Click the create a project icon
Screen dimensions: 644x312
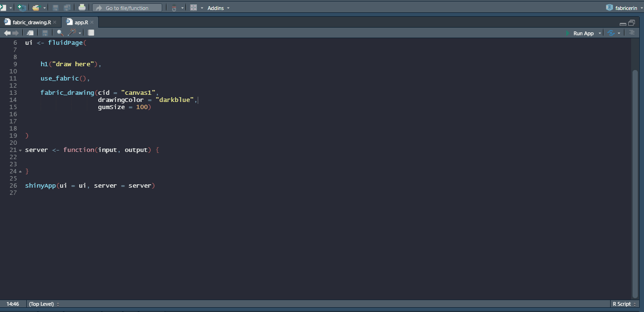click(21, 8)
